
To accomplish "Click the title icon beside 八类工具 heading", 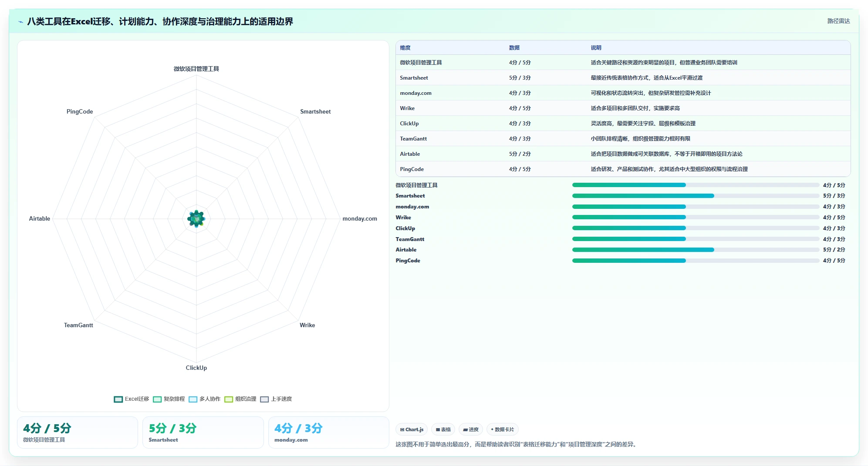I will [20, 22].
